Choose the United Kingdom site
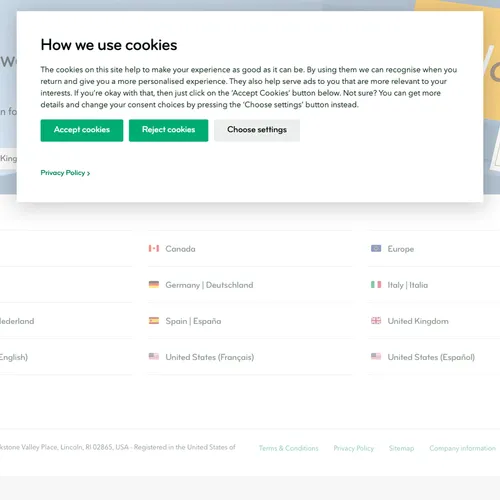The height and width of the screenshot is (500, 500). [x=418, y=321]
